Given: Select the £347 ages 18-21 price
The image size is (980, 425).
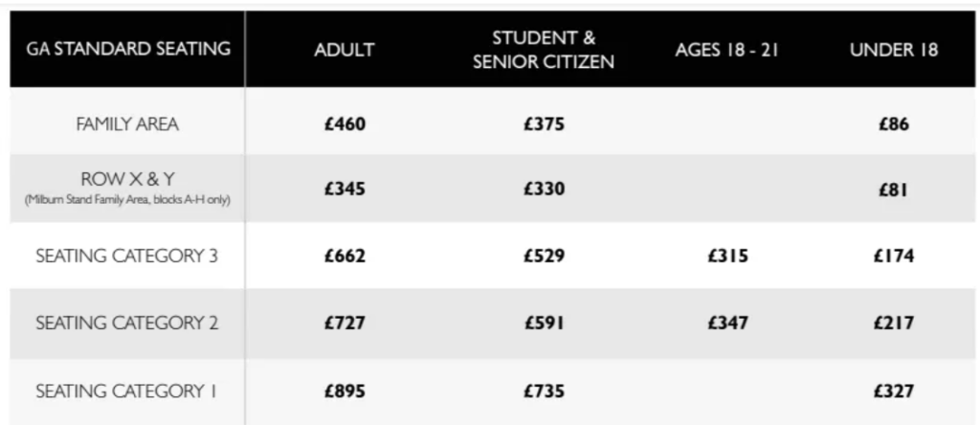Looking at the screenshot, I should 727,324.
